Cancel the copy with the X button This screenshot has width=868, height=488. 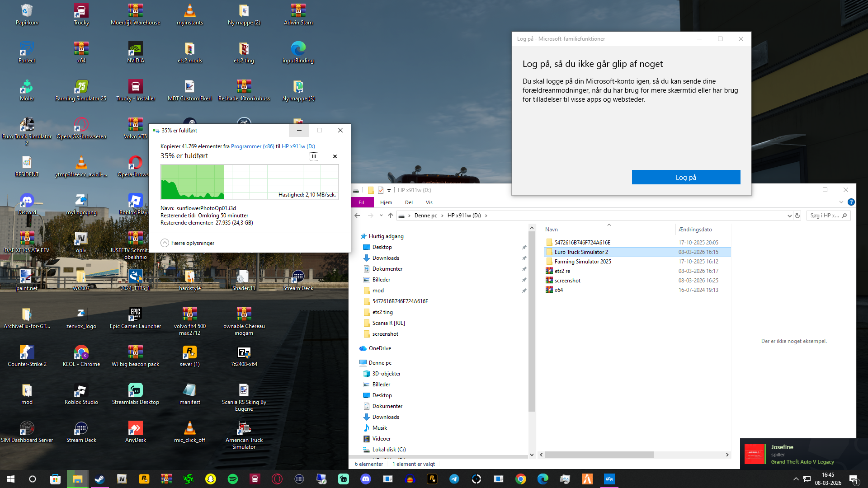click(335, 156)
